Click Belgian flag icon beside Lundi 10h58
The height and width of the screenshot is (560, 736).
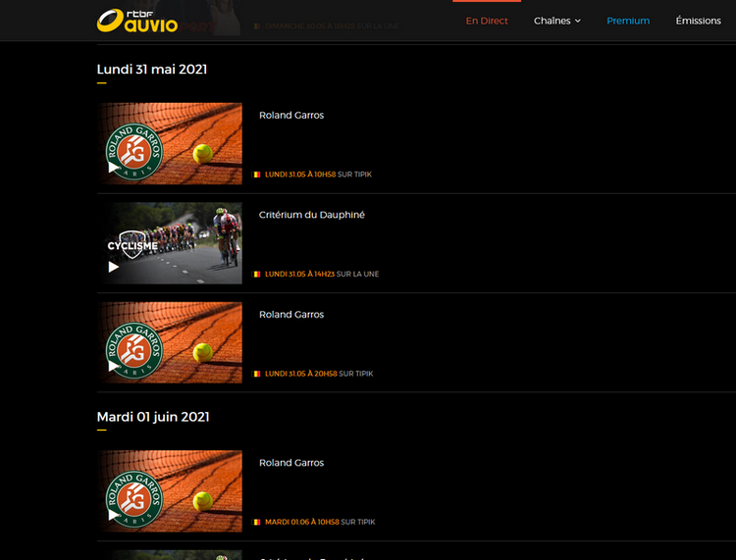257,175
